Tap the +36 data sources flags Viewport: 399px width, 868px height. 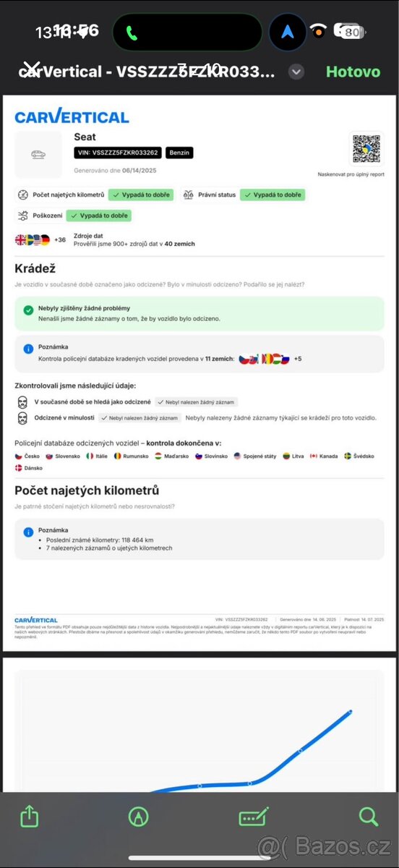[40, 239]
